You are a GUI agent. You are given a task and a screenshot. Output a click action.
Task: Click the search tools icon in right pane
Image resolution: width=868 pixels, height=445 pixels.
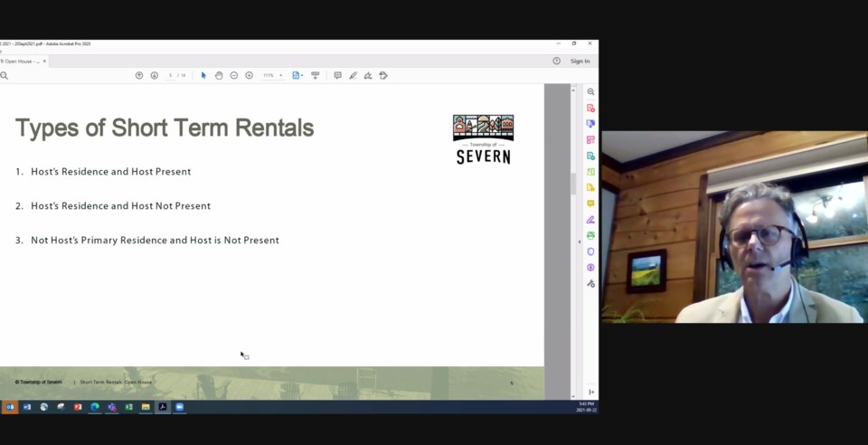pos(590,92)
